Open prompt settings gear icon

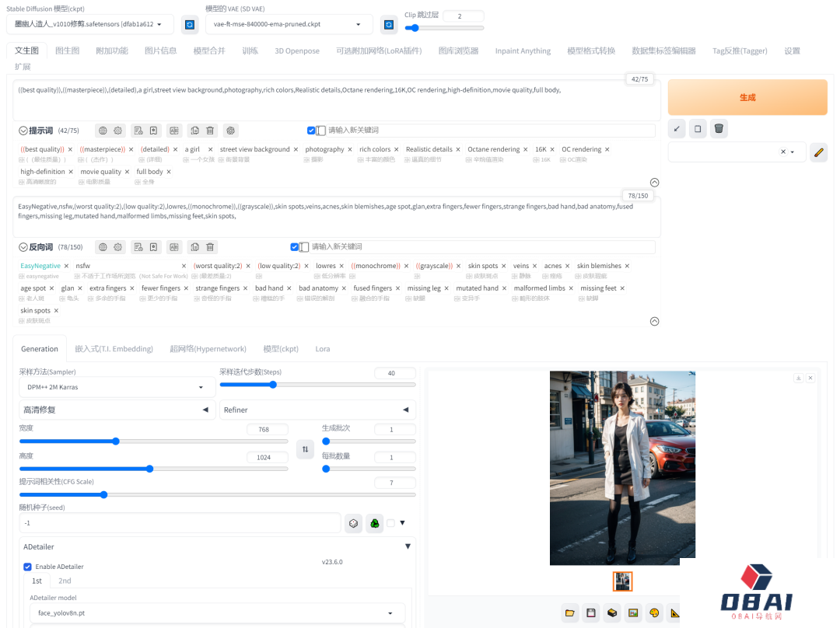118,131
